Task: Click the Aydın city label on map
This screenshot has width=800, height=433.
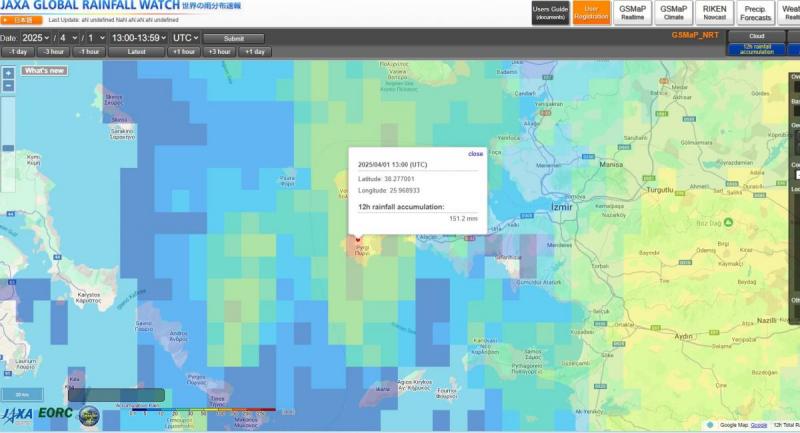Action: (x=684, y=336)
